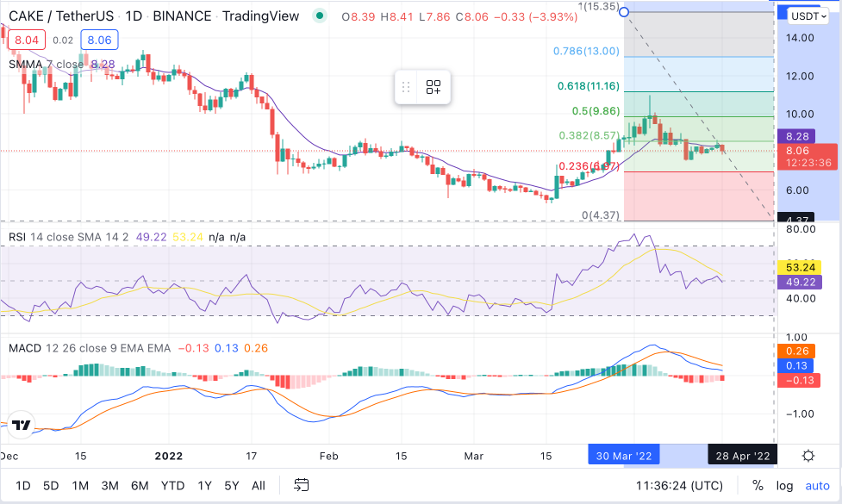Image resolution: width=842 pixels, height=504 pixels.
Task: Click the red current price tag with countdown 12:23:36
Action: (x=808, y=157)
